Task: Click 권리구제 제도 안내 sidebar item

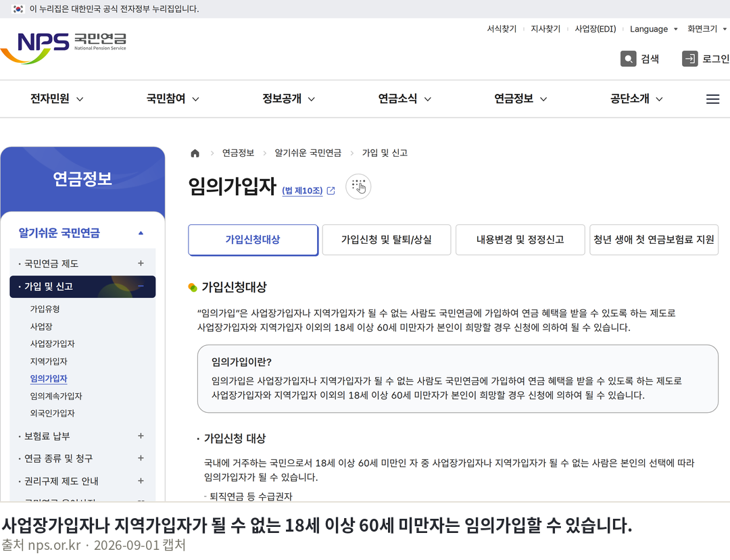Action: [x=62, y=481]
